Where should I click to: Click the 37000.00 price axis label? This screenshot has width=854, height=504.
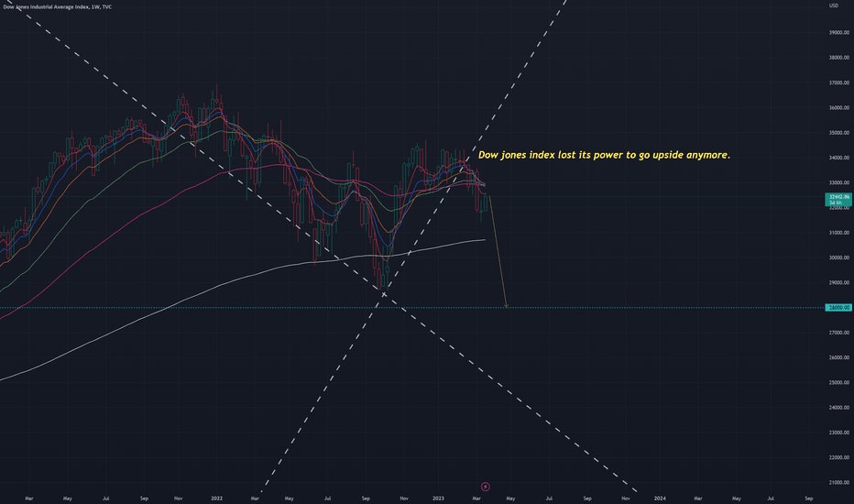pos(838,82)
